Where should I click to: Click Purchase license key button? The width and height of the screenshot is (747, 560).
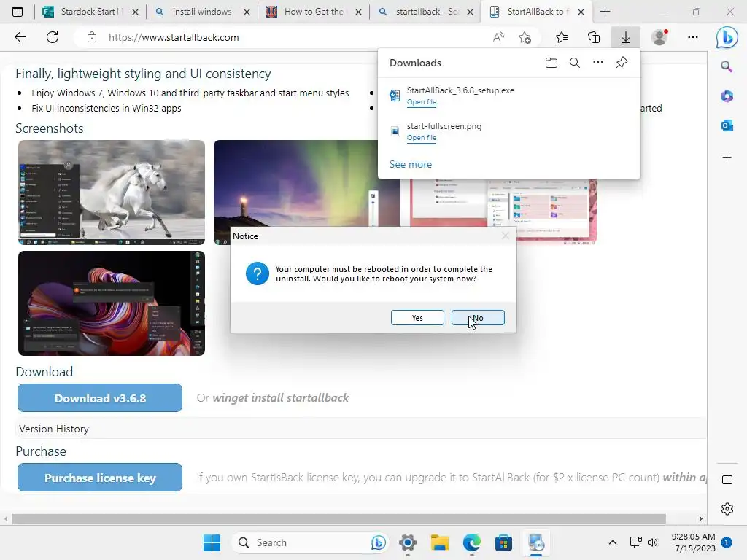point(99,477)
